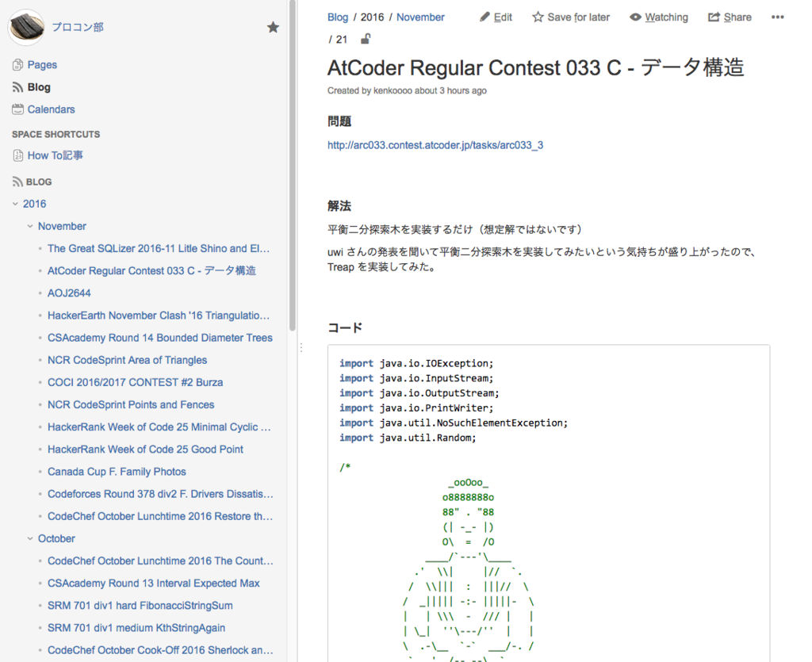Click the Share label
Viewport: 812px width, 662px height.
click(737, 17)
